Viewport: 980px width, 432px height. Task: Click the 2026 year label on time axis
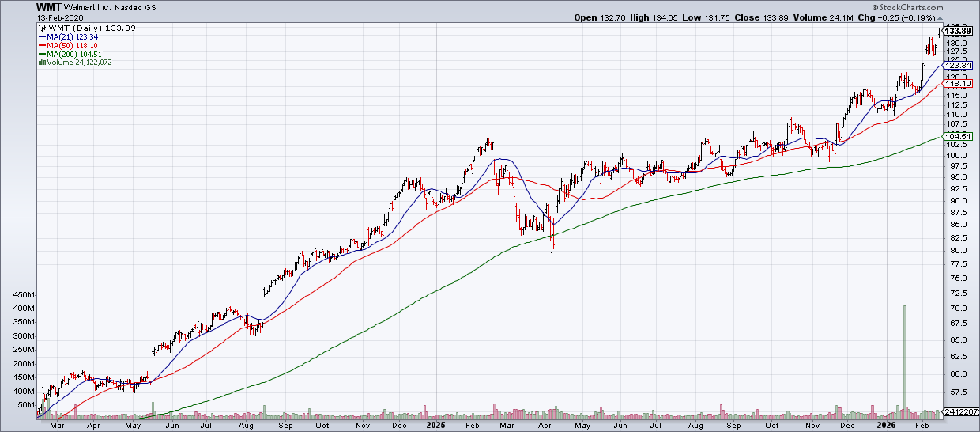click(886, 425)
